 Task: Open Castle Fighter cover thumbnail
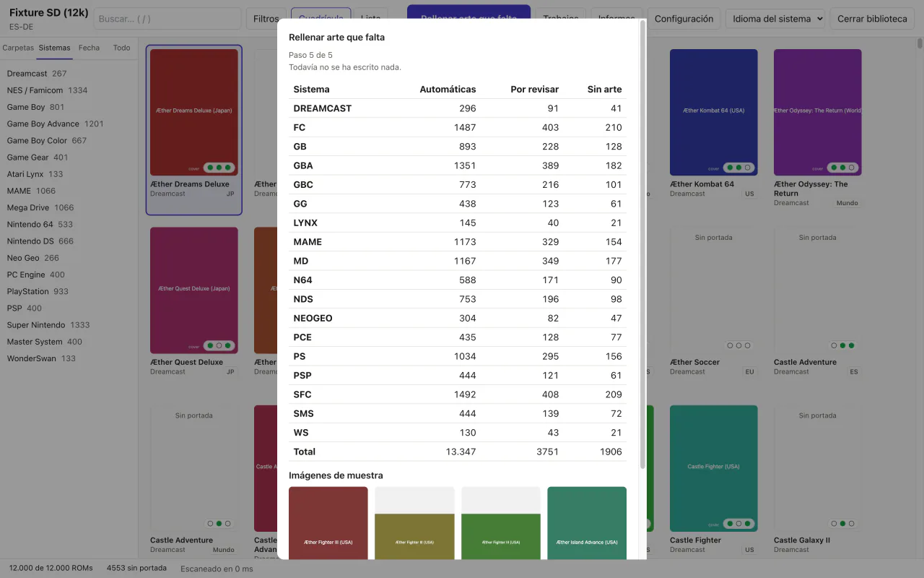pyautogui.click(x=714, y=468)
